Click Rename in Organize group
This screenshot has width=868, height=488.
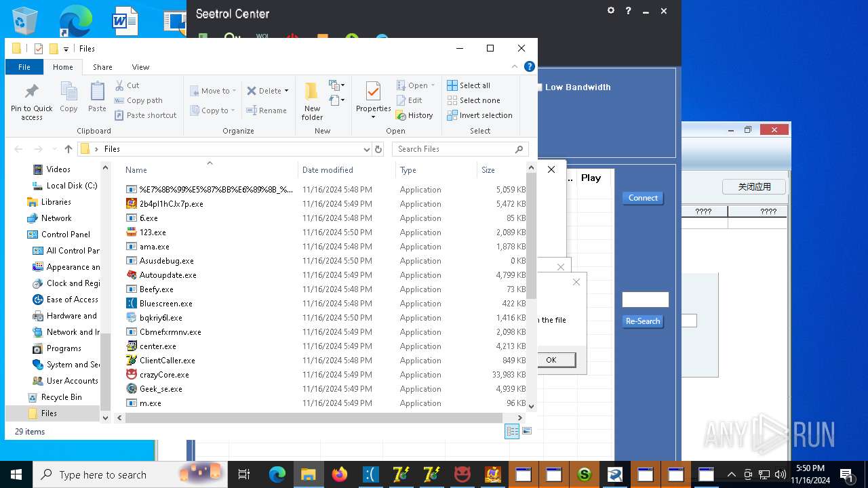267,110
